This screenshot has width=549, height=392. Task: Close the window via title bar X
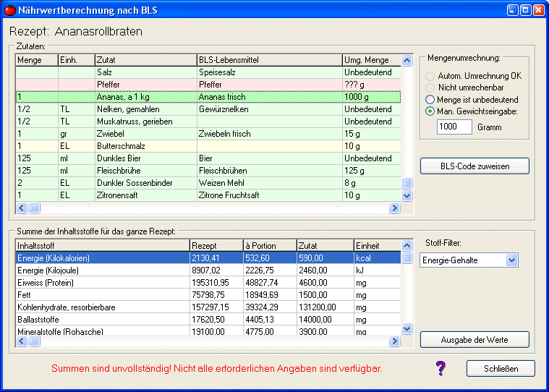[x=538, y=10]
